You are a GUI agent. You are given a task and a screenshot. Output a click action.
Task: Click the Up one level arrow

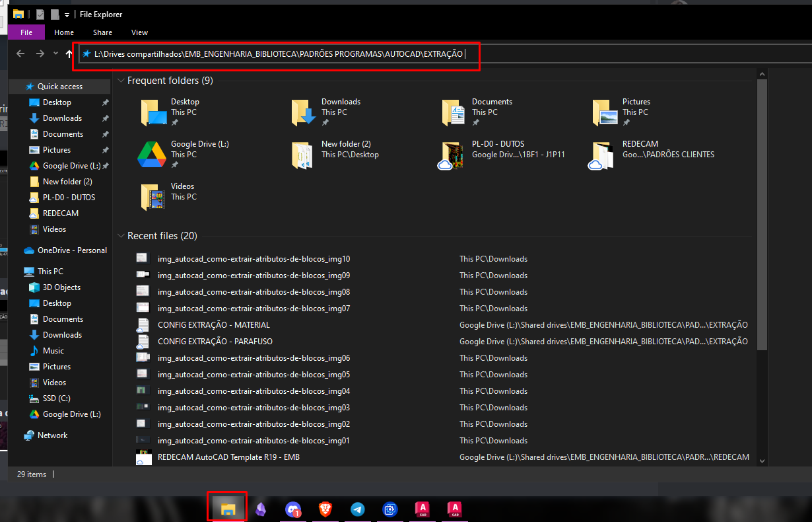coord(69,54)
